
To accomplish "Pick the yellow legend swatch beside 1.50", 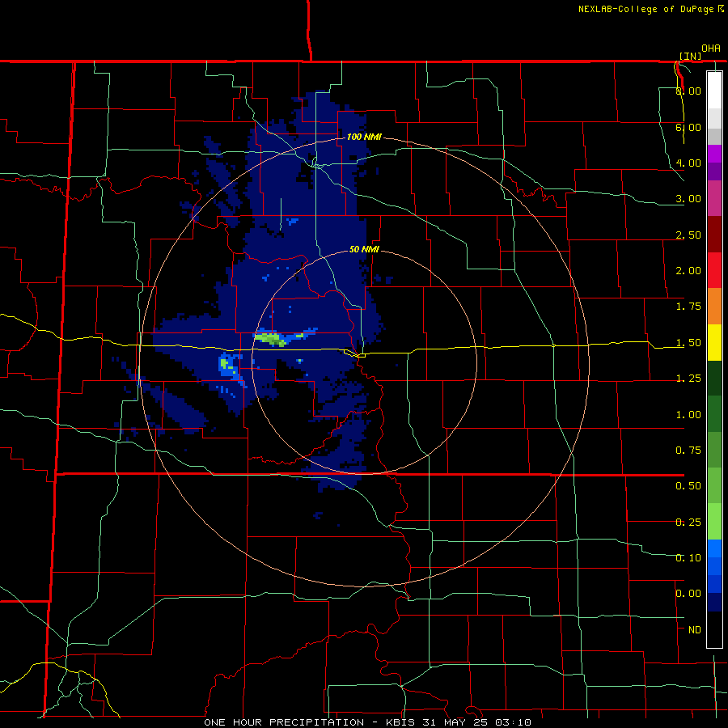I will point(714,342).
